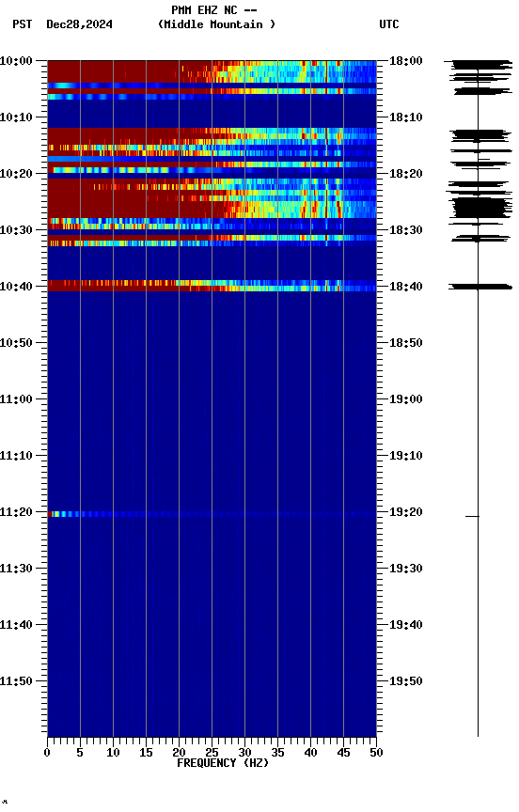The image size is (519, 812).
Task: Select the PST timezone label
Action: [x=23, y=24]
